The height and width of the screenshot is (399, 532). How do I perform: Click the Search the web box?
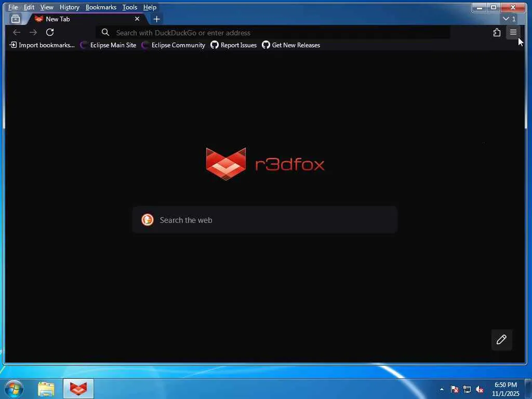tap(264, 220)
